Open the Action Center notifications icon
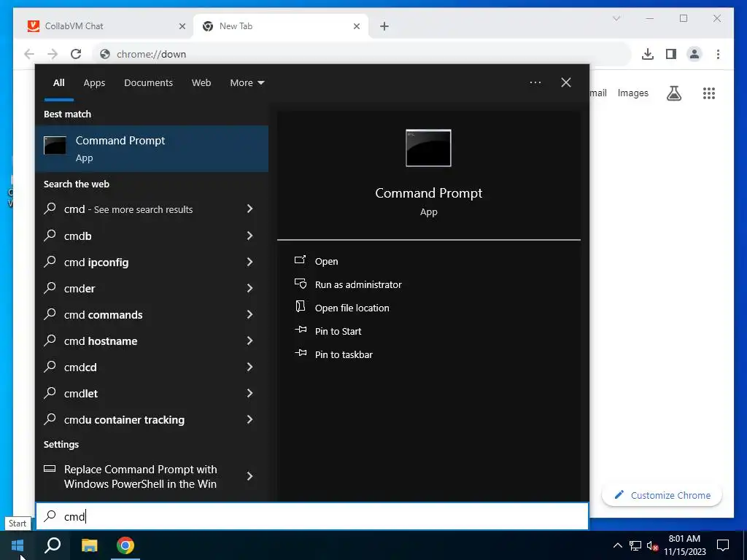This screenshot has height=560, width=747. 723,545
